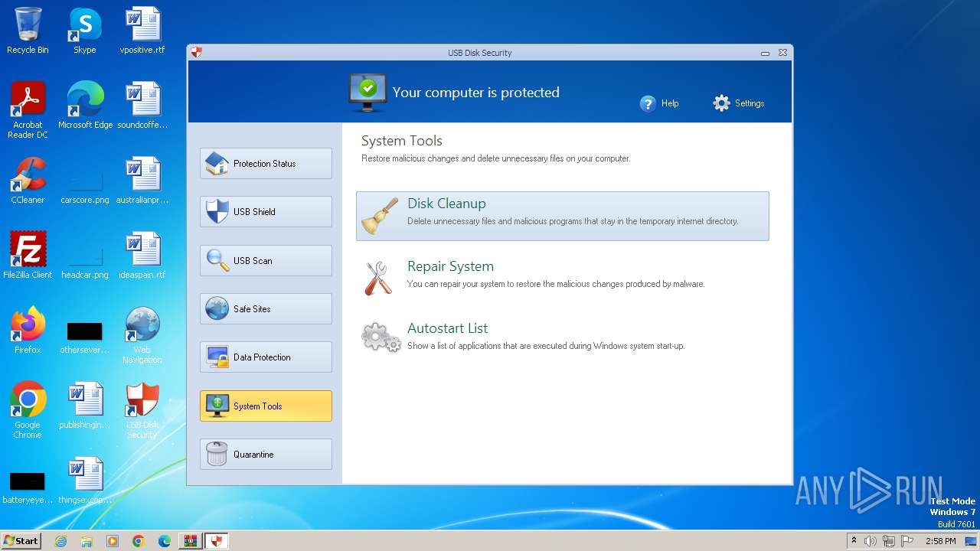
Task: Click the Help question mark icon
Action: (648, 103)
